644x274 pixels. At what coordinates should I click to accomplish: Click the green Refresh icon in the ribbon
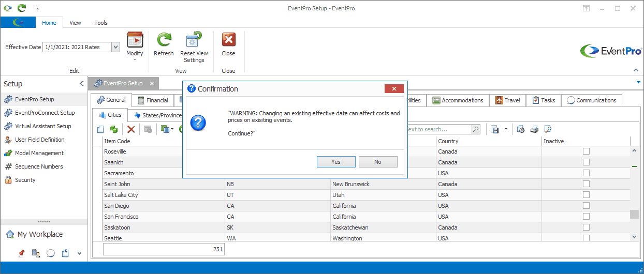pyautogui.click(x=164, y=40)
